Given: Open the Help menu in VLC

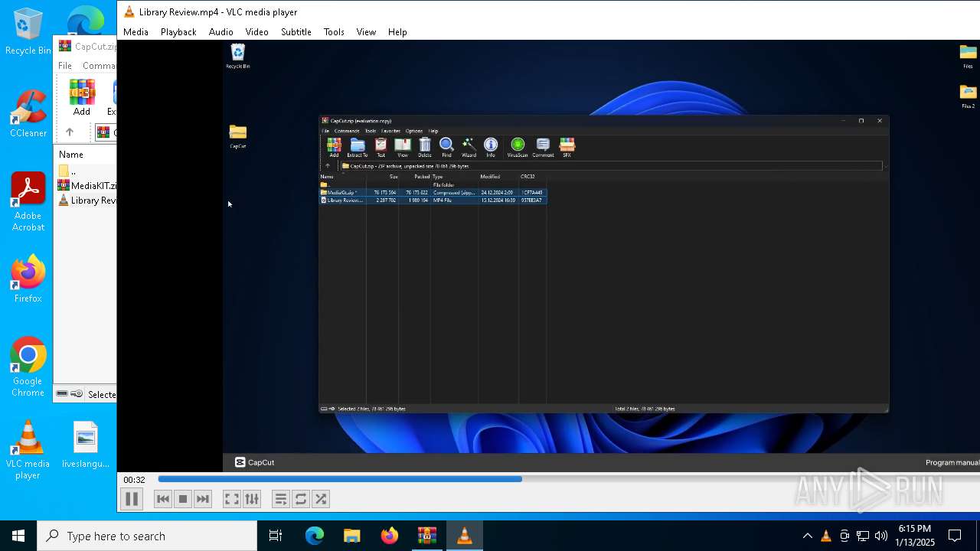Looking at the screenshot, I should click(x=397, y=32).
